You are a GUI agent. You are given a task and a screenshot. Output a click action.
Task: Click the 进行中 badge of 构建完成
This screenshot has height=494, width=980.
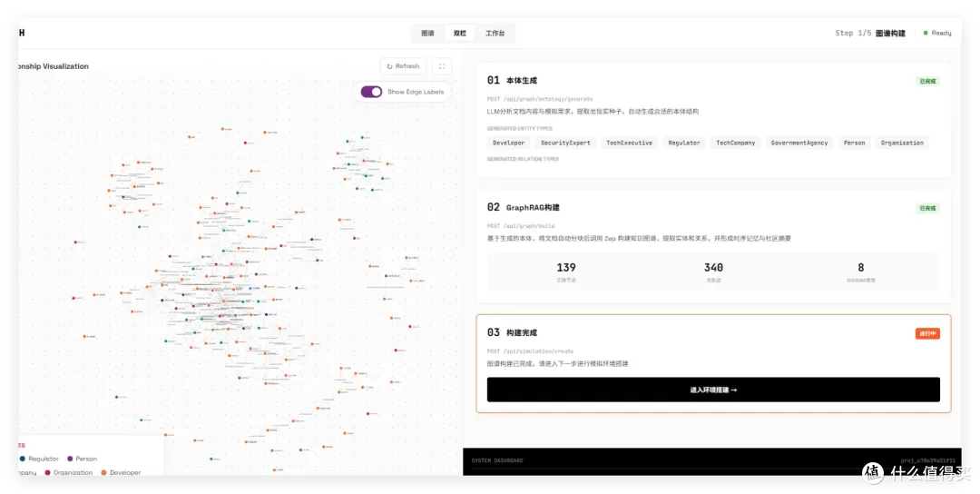(927, 333)
